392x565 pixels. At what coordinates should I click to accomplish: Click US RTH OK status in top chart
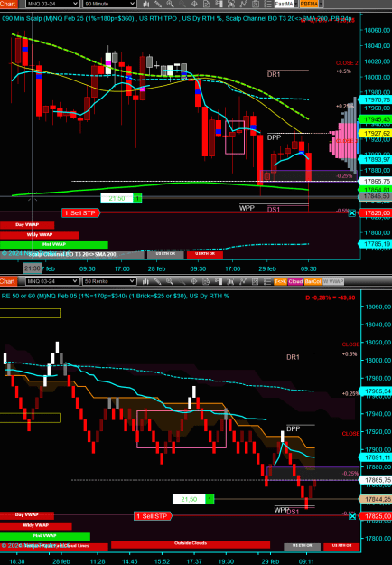point(205,254)
